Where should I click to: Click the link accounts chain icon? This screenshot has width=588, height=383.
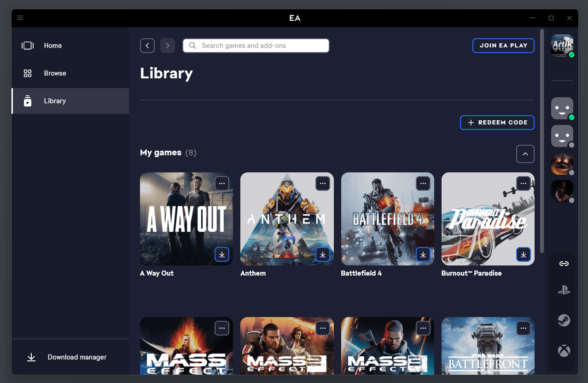564,264
